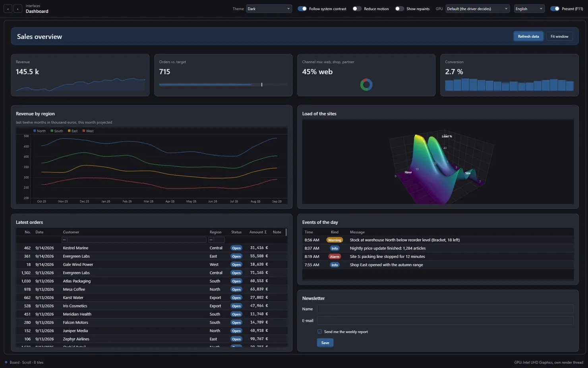Toggle Present (F11) mode switch
588x368 pixels.
[x=555, y=9]
